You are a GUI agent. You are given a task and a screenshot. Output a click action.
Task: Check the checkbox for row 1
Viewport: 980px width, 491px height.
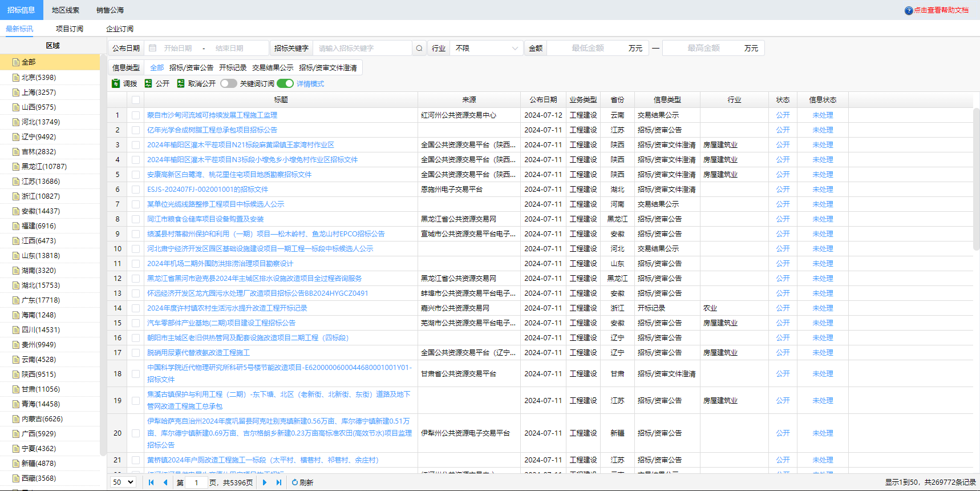pyautogui.click(x=135, y=115)
